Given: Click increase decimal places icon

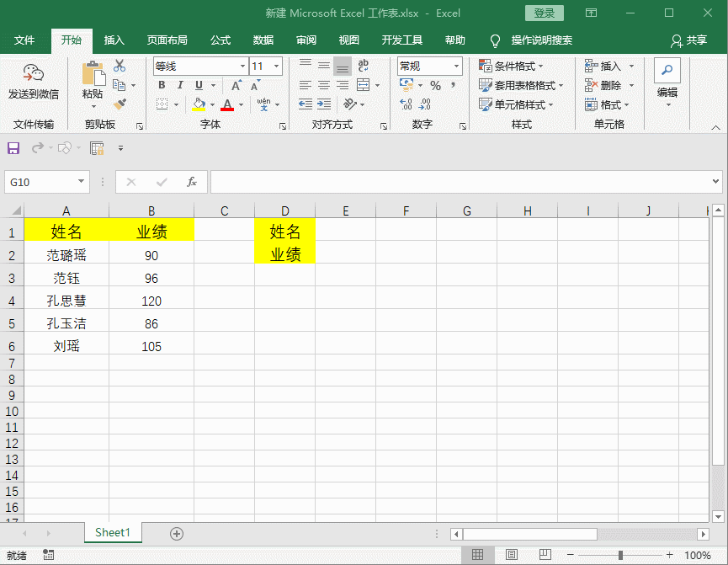Looking at the screenshot, I should tap(406, 104).
